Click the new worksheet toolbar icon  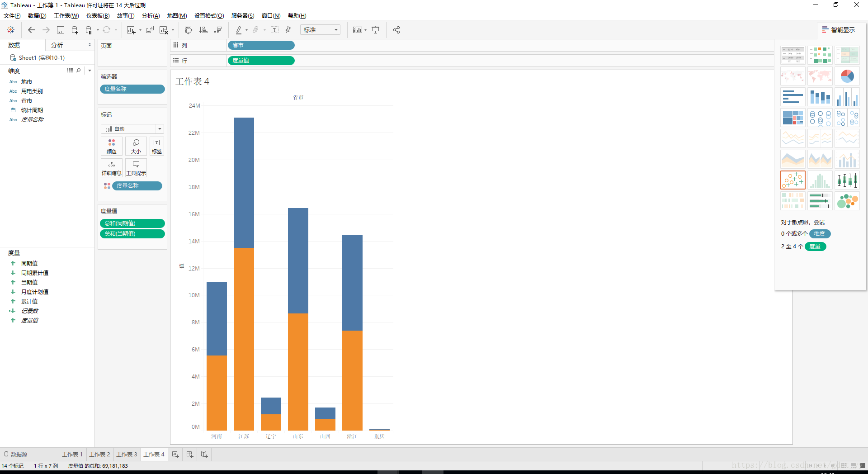[x=131, y=30]
